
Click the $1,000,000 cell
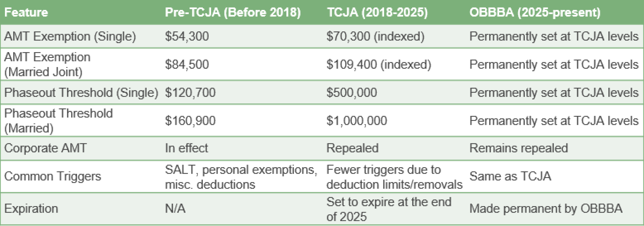click(x=357, y=121)
